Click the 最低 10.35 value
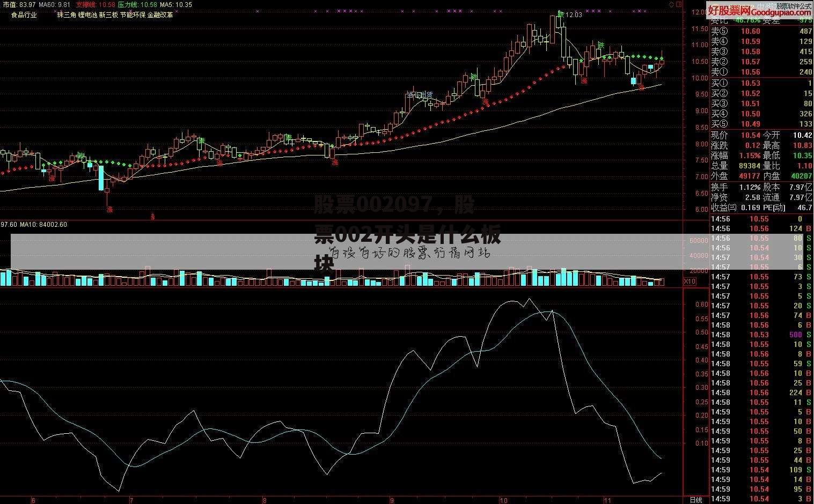814x504 pixels. 802,156
